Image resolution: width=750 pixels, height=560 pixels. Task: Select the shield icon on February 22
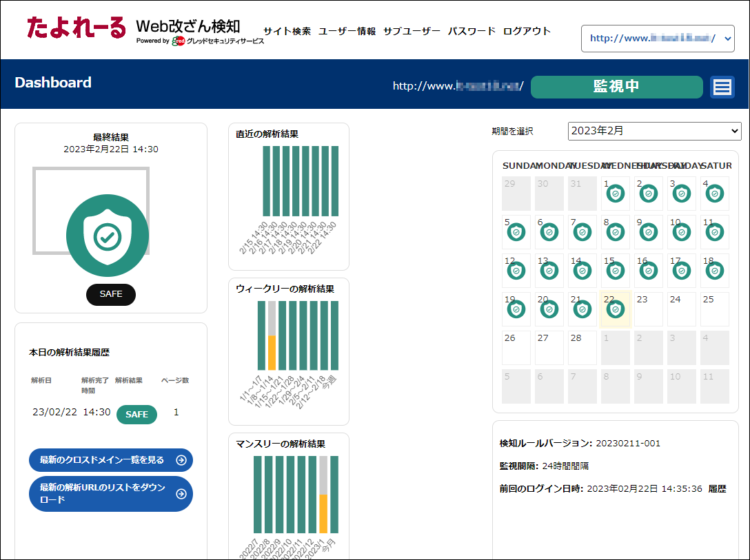615,310
